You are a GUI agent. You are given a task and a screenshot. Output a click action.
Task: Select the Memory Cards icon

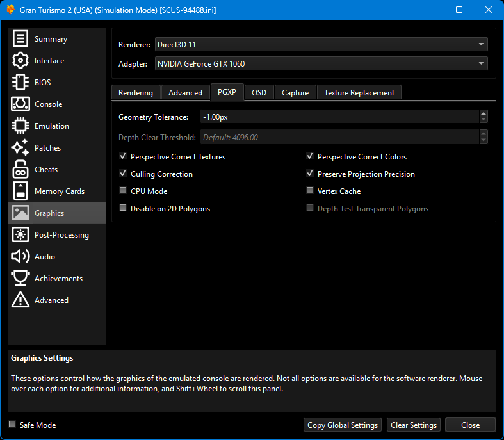[20, 191]
